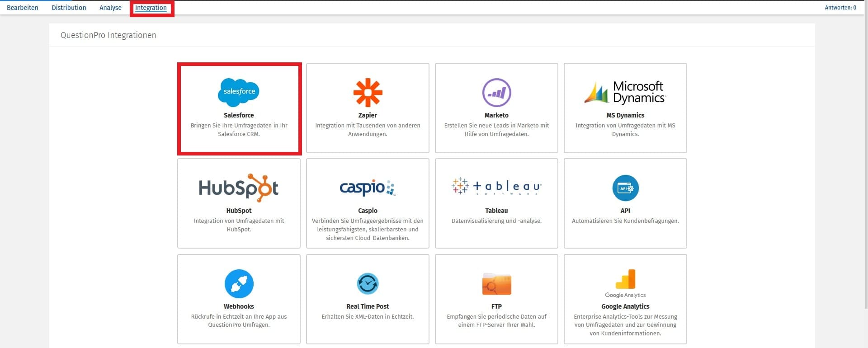Click the Real Time Post title
Image resolution: width=868 pixels, height=348 pixels.
(368, 306)
